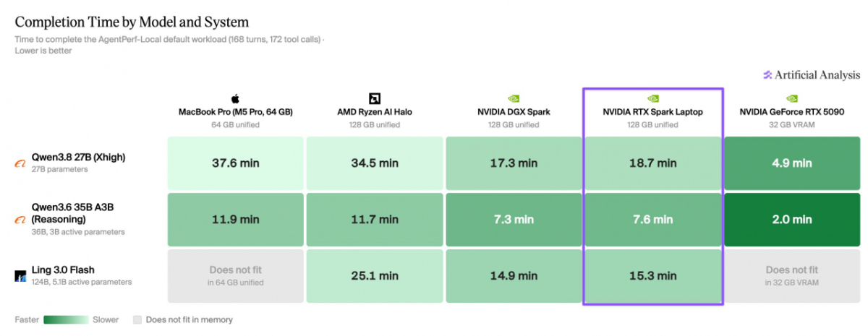Click the Artificial Analysis logo
Image resolution: width=868 pixels, height=336 pixels.
click(x=812, y=75)
